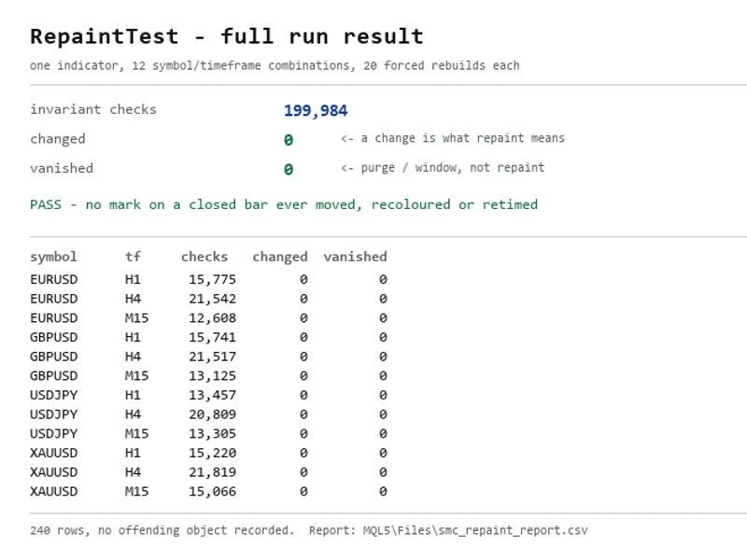Click the H4 timeframe in the USDJPY row
Screen dimensions: 747x560
[x=133, y=414]
